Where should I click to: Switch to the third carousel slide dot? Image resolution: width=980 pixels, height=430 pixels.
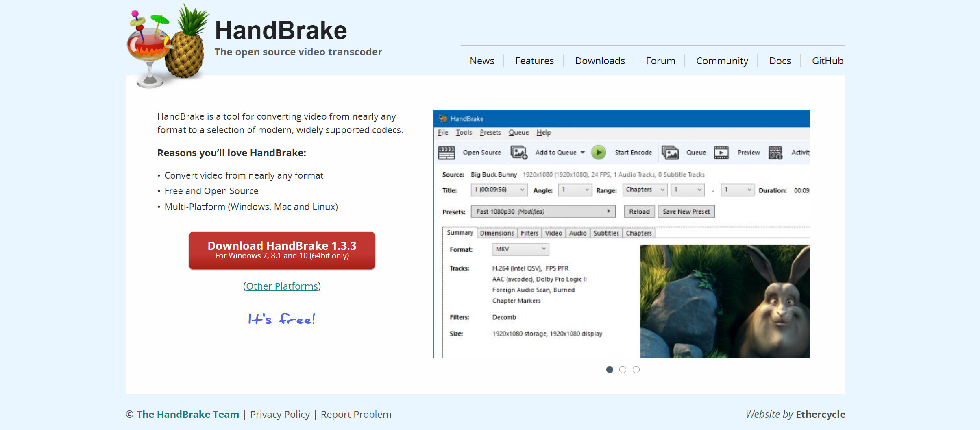click(636, 369)
